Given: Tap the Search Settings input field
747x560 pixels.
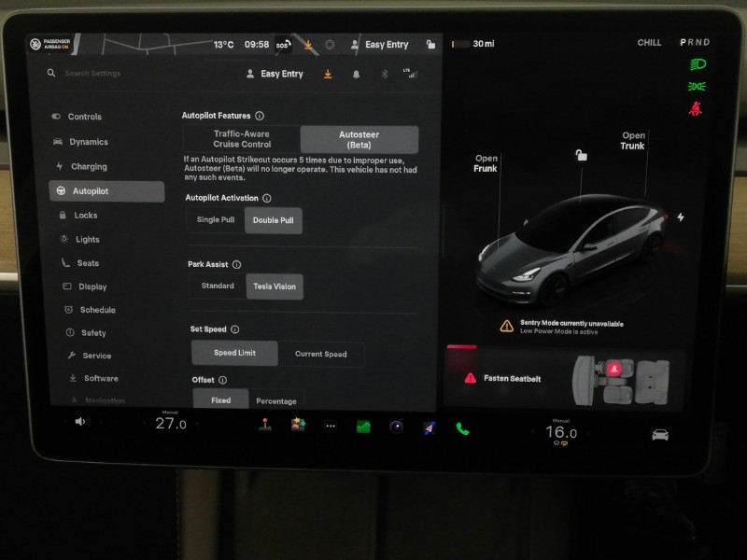Looking at the screenshot, I should pos(93,73).
